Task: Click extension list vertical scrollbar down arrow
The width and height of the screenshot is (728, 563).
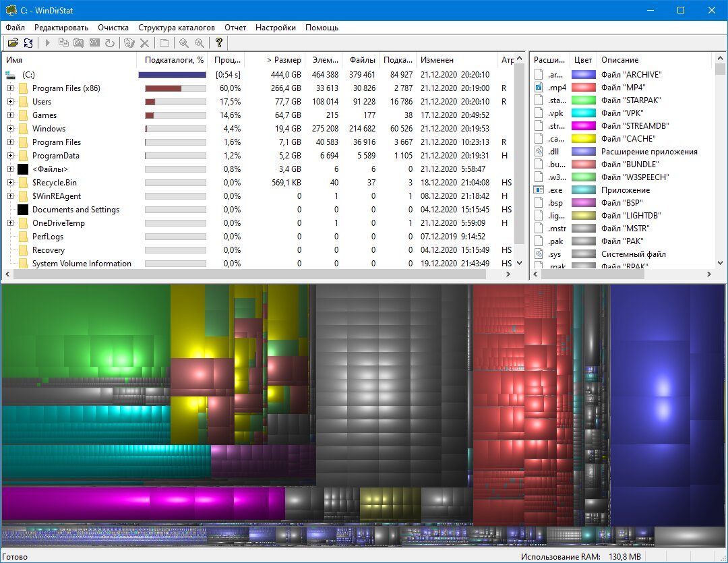Action: click(720, 263)
